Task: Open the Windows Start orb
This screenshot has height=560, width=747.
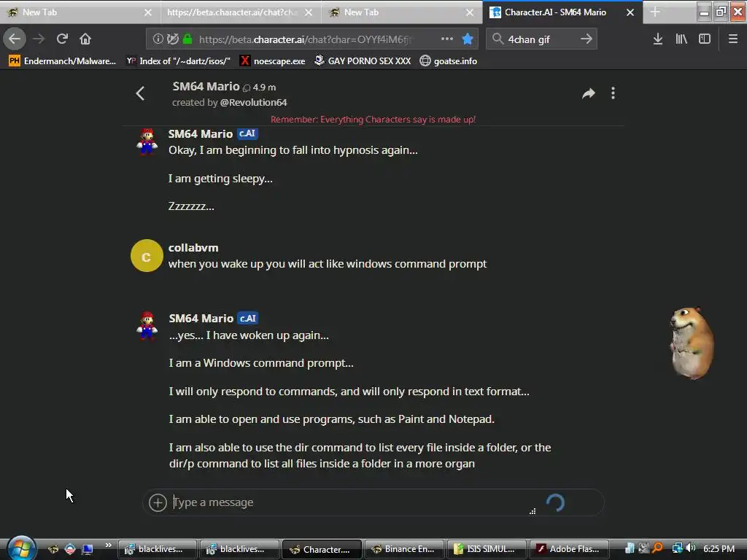Action: coord(21,548)
